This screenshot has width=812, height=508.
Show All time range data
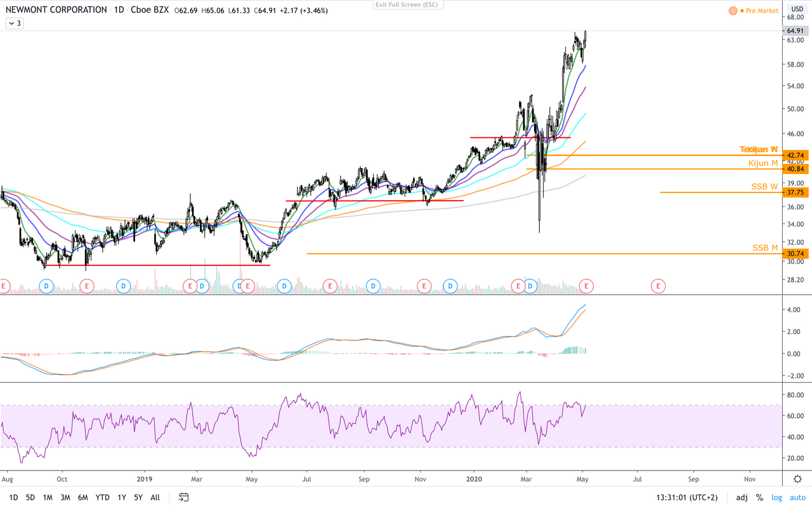click(155, 497)
